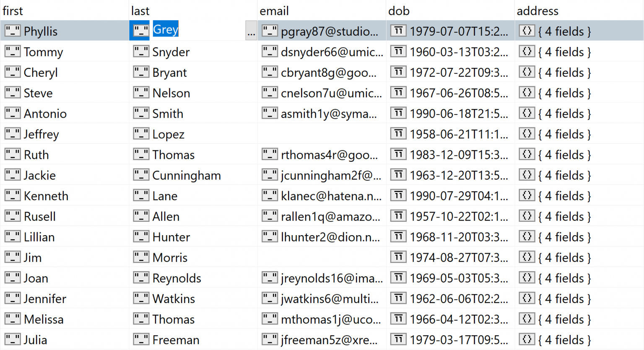Click the string type icon beside Grey
This screenshot has height=350, width=644.
click(141, 31)
